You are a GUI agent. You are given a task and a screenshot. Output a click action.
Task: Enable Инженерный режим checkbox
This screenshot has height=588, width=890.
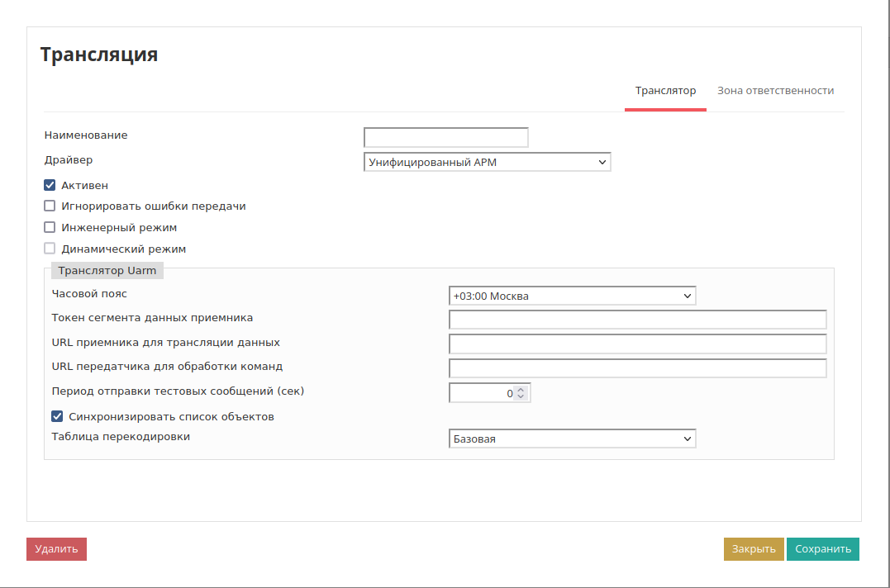(50, 227)
